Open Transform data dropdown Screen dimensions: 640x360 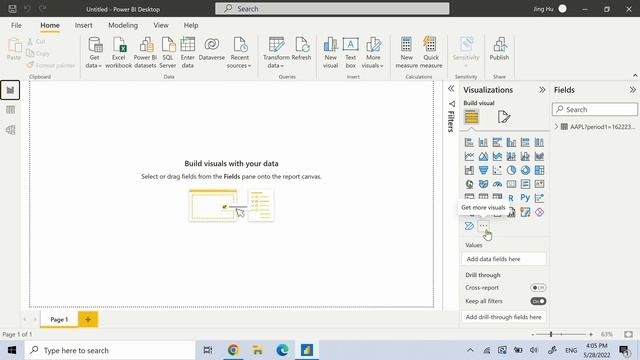coord(276,52)
